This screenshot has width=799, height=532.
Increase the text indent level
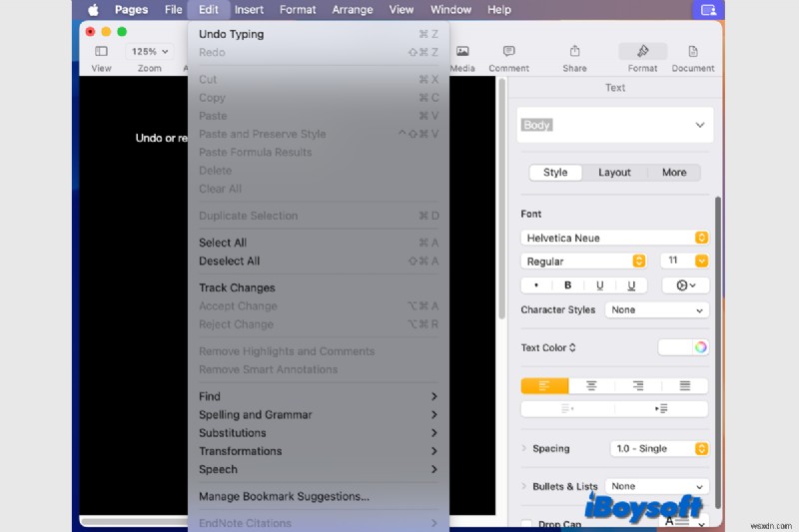point(661,409)
